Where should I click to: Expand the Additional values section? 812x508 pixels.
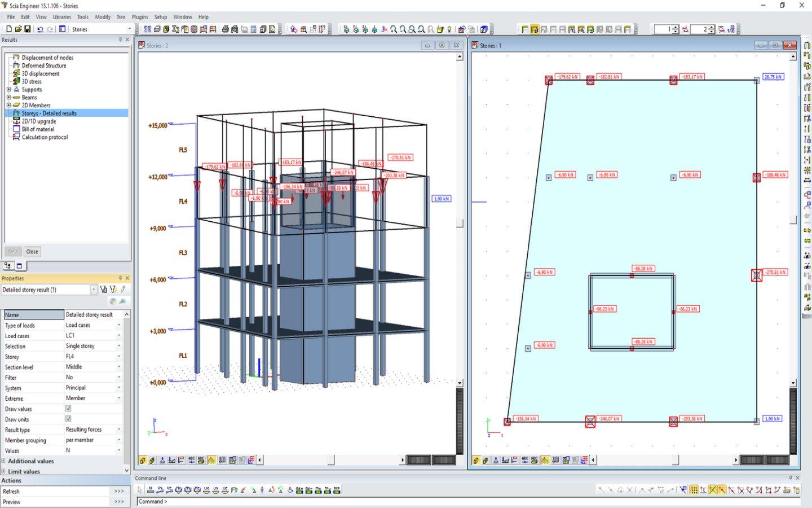point(5,461)
